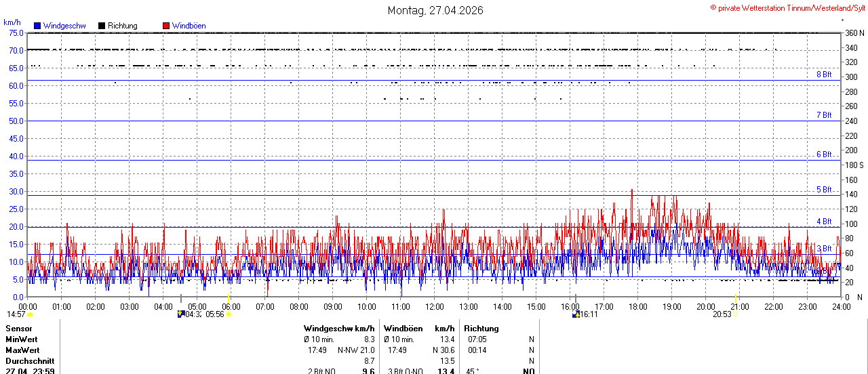Click the km/h axis unit label
Screen dimensions: 868x374
coord(12,22)
